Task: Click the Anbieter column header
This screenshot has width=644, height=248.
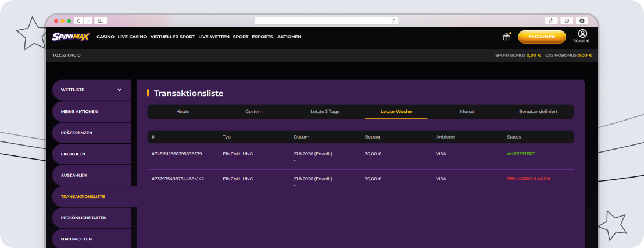Action: point(445,137)
